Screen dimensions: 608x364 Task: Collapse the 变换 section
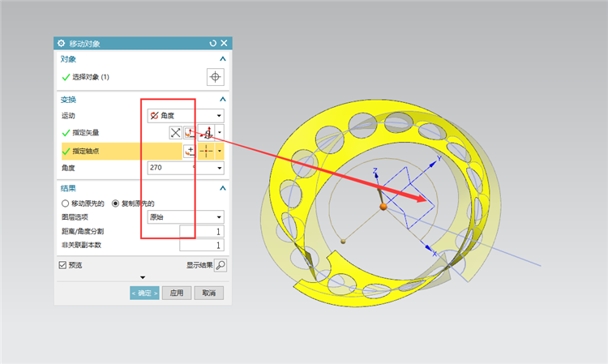pyautogui.click(x=223, y=99)
